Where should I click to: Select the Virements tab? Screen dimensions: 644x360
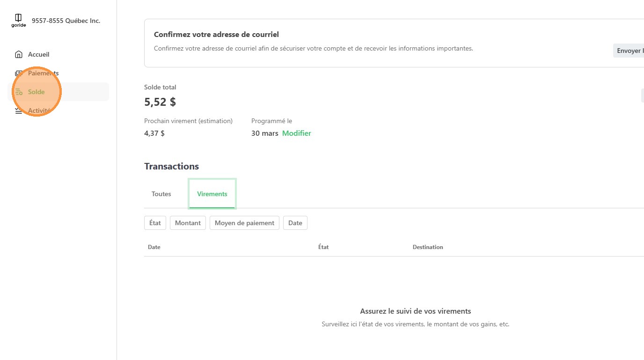212,194
